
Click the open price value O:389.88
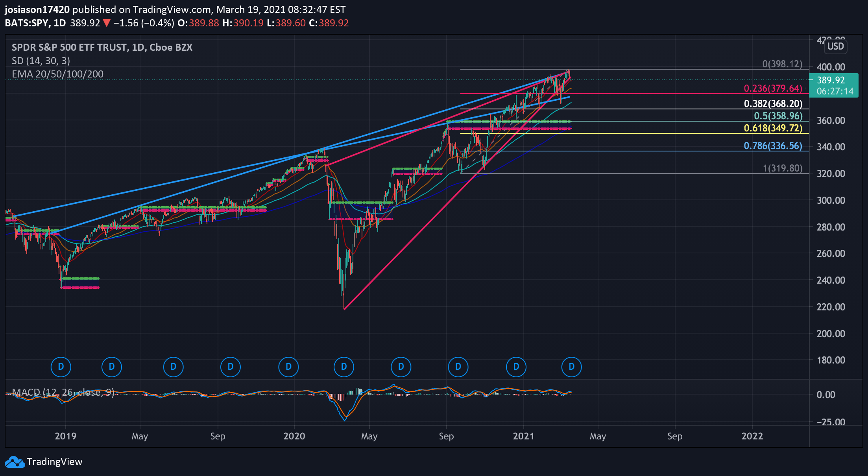tap(198, 23)
